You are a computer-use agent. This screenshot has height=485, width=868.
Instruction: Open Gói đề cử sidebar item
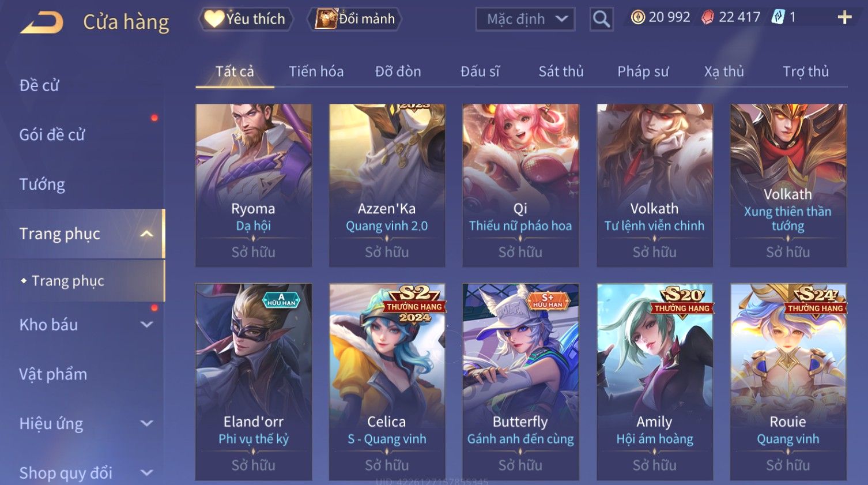coord(52,135)
